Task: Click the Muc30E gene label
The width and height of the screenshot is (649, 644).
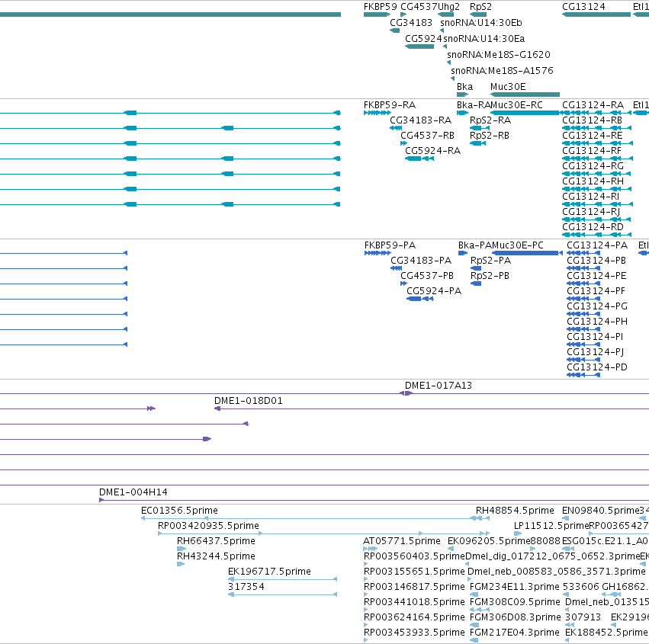Action: [x=508, y=86]
